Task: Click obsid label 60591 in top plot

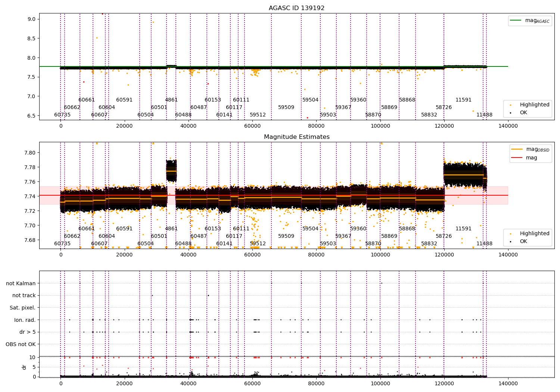Action: (x=124, y=100)
